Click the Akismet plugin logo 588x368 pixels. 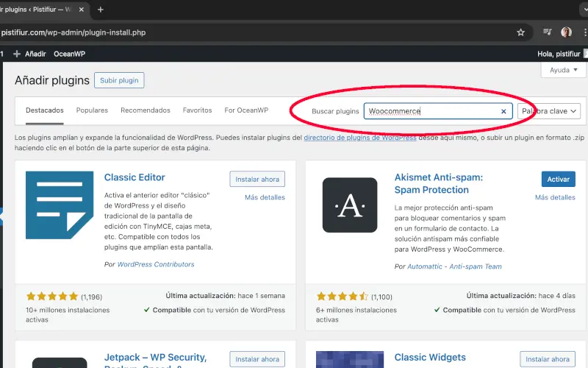(350, 205)
